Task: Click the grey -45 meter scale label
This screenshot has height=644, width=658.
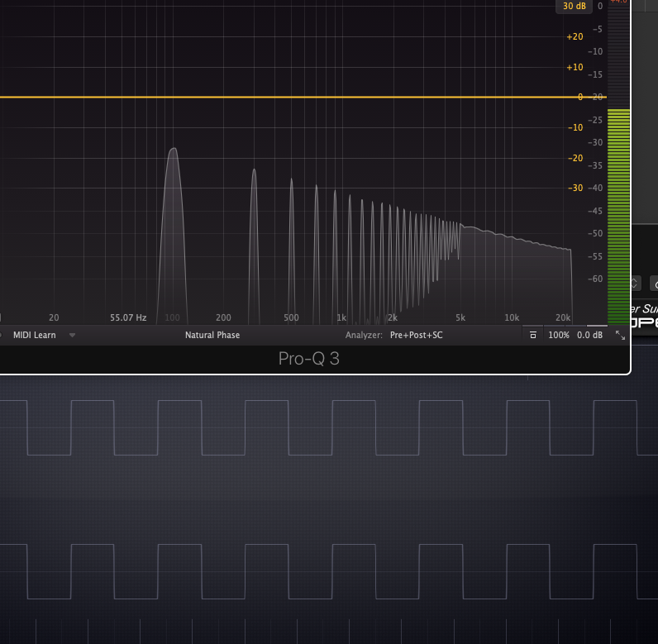Action: [595, 211]
